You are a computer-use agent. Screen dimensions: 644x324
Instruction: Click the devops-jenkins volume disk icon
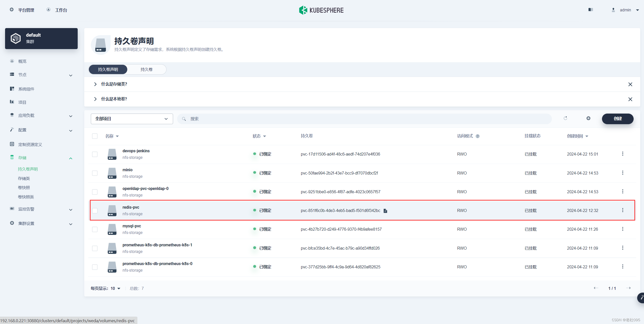pyautogui.click(x=112, y=154)
